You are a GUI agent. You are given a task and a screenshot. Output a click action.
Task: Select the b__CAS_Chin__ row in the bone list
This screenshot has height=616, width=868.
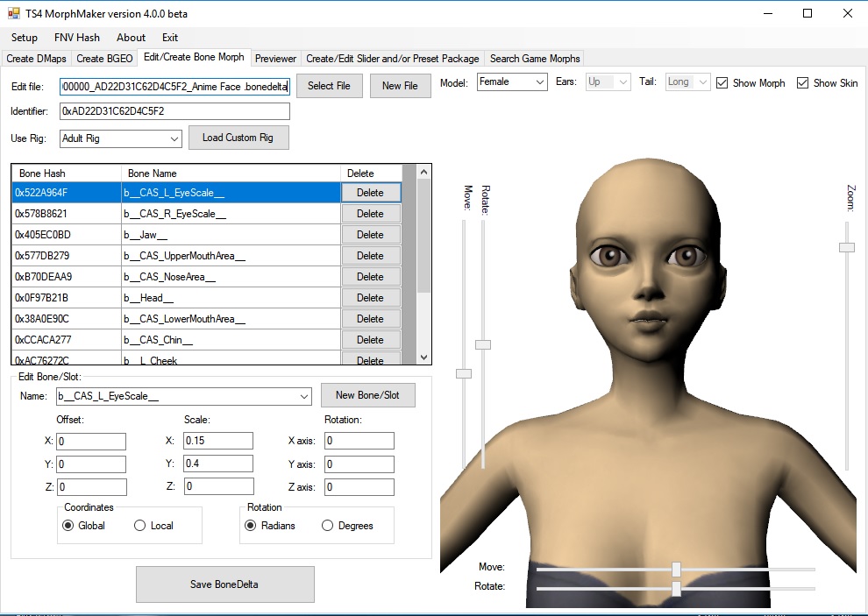point(175,339)
